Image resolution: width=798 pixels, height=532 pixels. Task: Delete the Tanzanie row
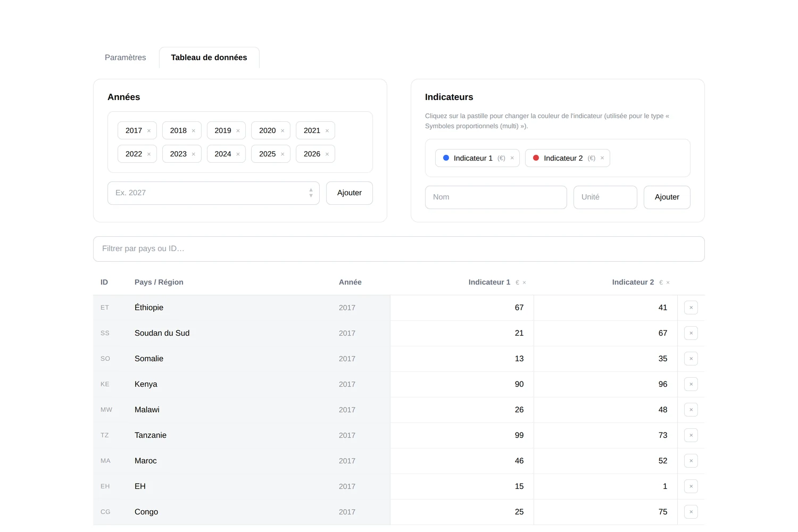click(x=691, y=435)
